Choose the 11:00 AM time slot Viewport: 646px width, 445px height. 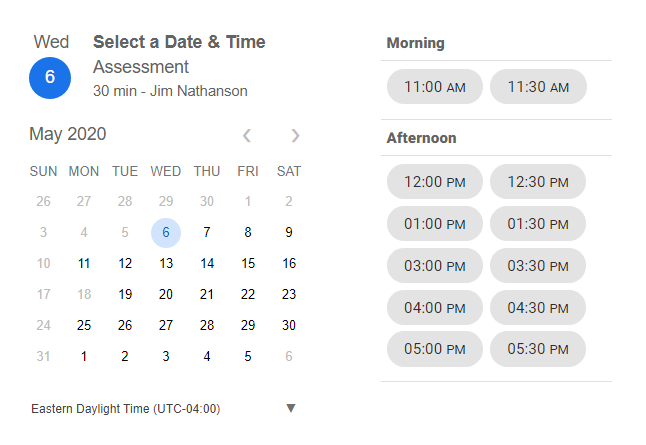[435, 87]
